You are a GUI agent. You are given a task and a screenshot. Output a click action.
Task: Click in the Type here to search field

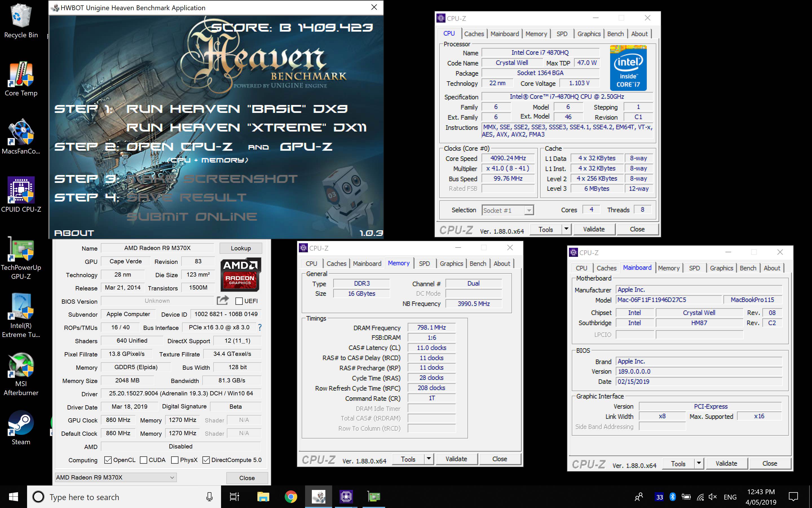(x=124, y=497)
